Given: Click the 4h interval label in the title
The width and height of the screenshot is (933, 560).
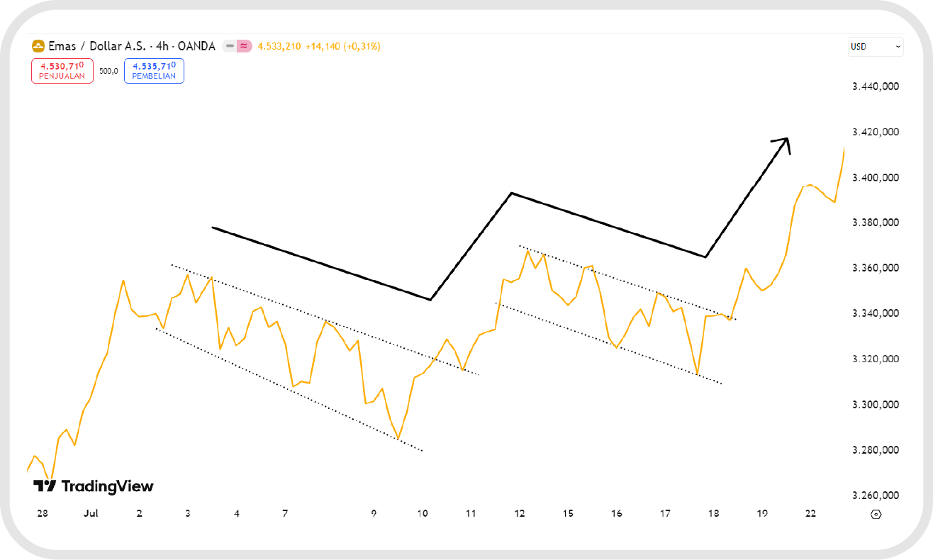Looking at the screenshot, I should 163,46.
